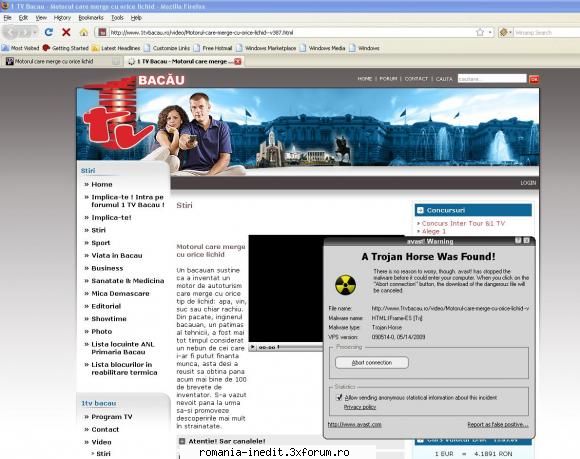
Task: Open Lista blocurilor in reabilitare termica link
Action: [124, 368]
